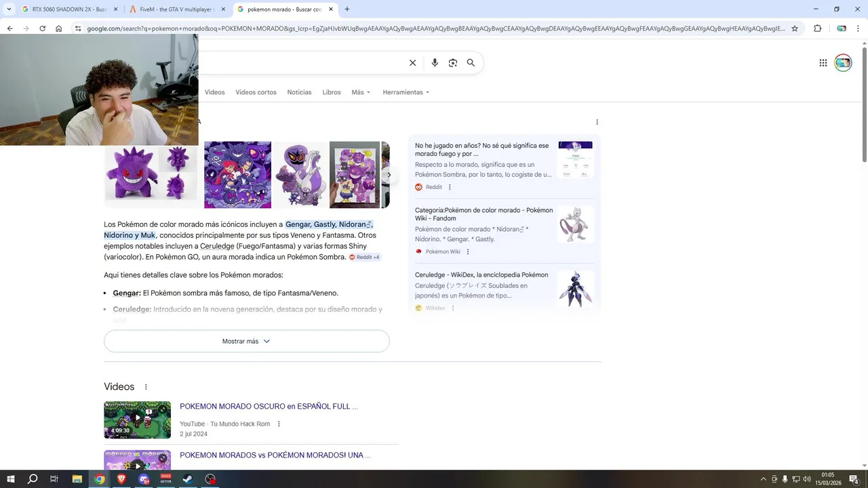The height and width of the screenshot is (488, 868).
Task: Start voice search with the microphone icon
Action: pos(435,63)
